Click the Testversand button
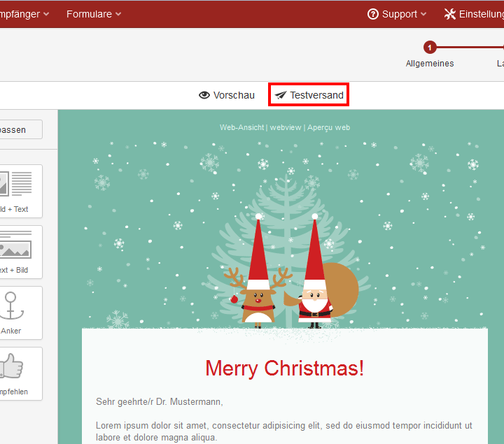Image resolution: width=504 pixels, height=444 pixels. tap(309, 95)
